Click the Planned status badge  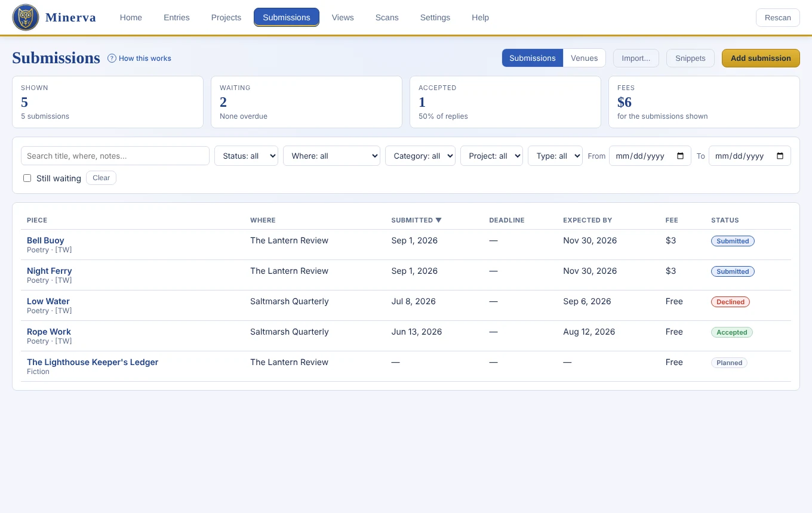[x=729, y=363]
